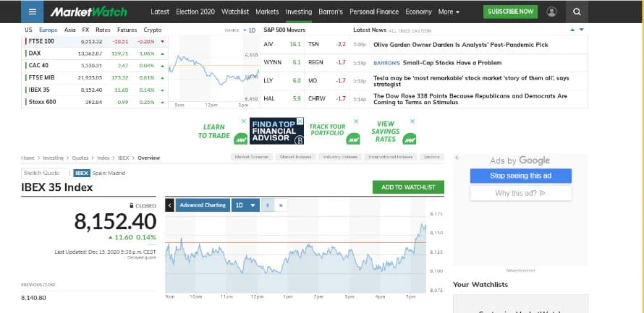Close the Learn to Trade ad
The width and height of the screenshot is (644, 313).
(x=244, y=121)
